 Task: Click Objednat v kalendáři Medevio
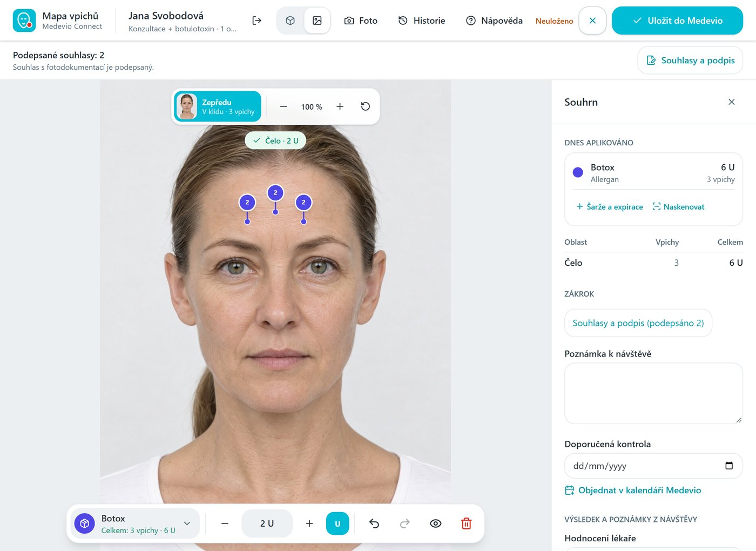coord(633,490)
